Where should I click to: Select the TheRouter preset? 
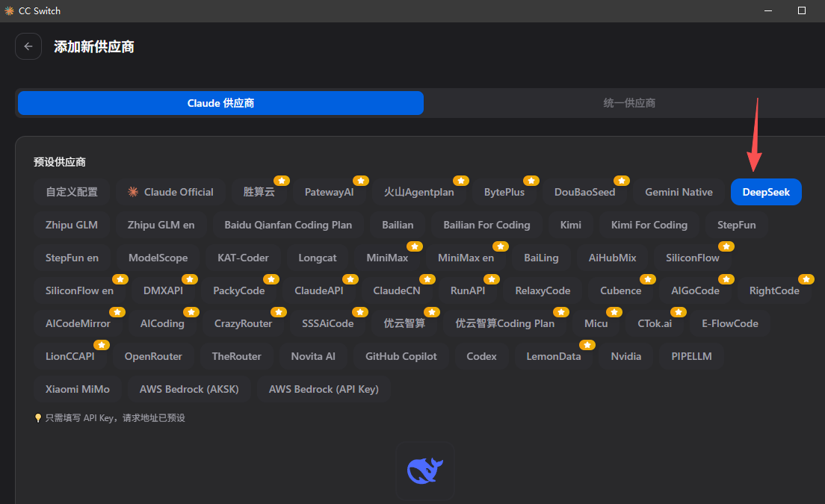[236, 356]
